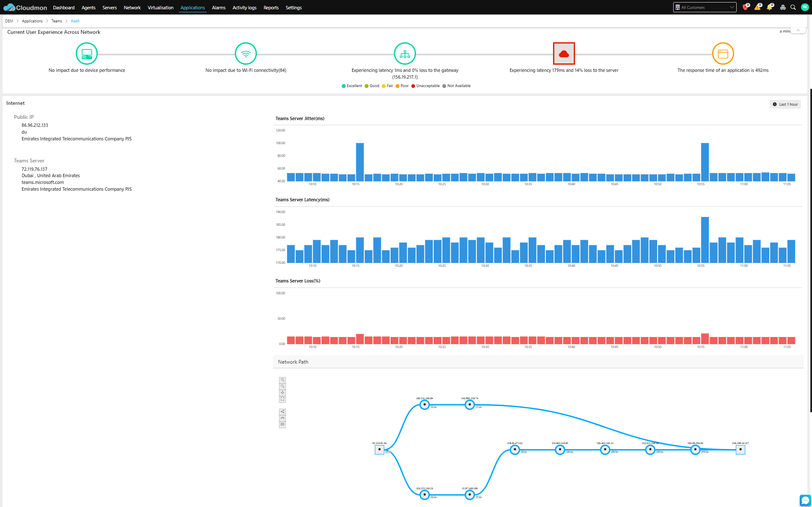The height and width of the screenshot is (507, 812).
Task: Open the bell notifications icon
Action: coord(770,7)
